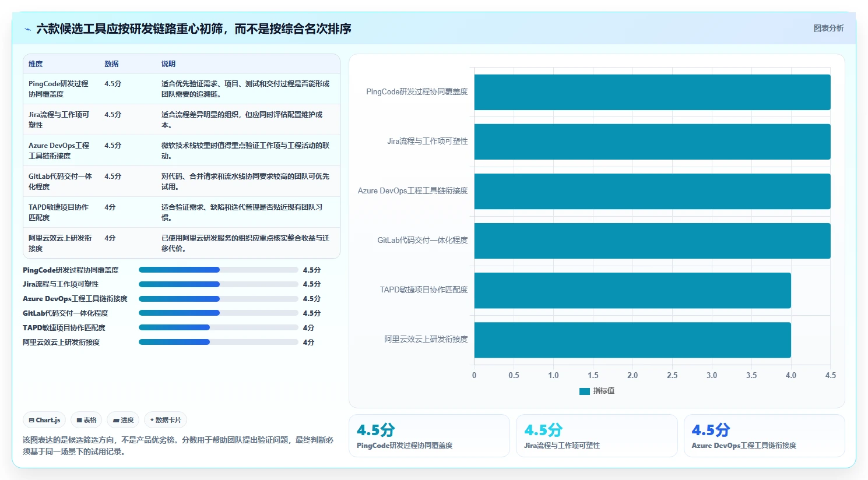Click description starting 微软技术栈较重时
The height and width of the screenshot is (480, 868).
click(x=245, y=150)
